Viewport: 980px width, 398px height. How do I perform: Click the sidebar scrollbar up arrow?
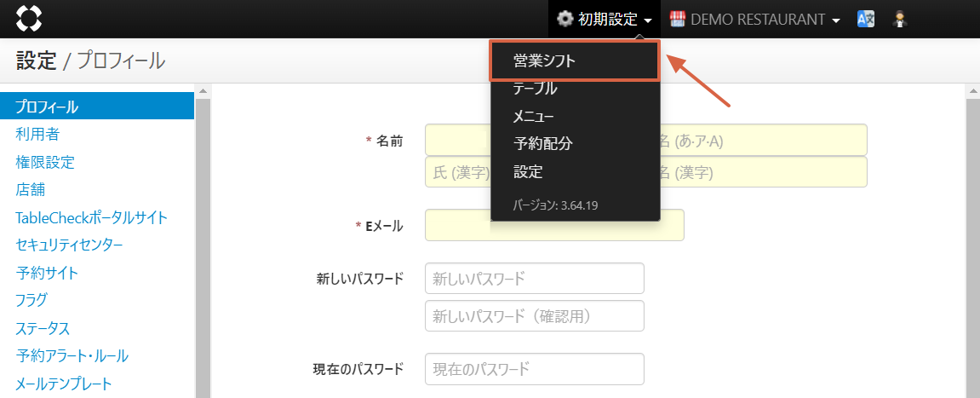pos(203,90)
